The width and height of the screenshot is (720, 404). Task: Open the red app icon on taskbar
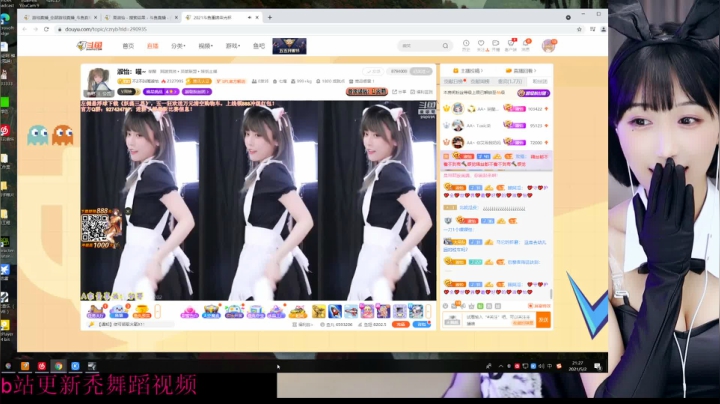pyautogui.click(x=42, y=366)
